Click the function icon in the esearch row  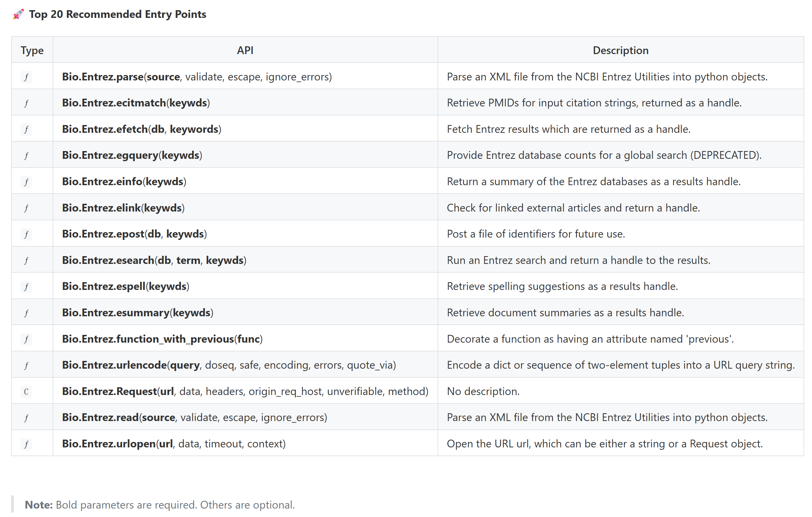[26, 261]
